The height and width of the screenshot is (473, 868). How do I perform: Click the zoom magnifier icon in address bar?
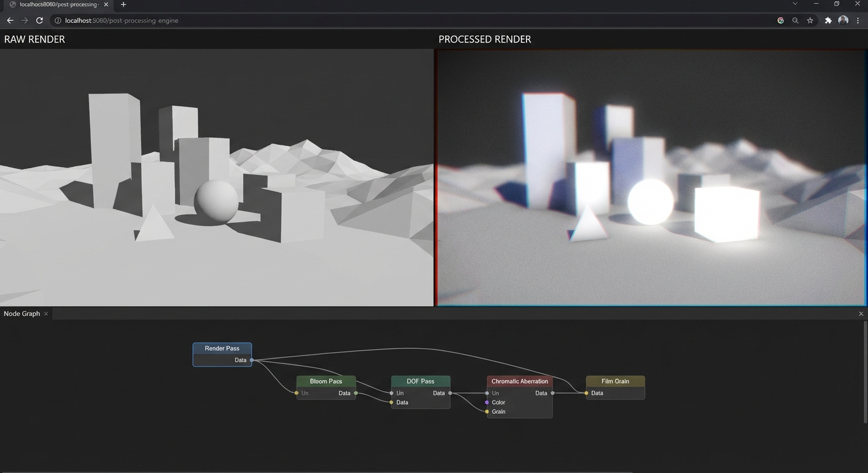(x=795, y=20)
